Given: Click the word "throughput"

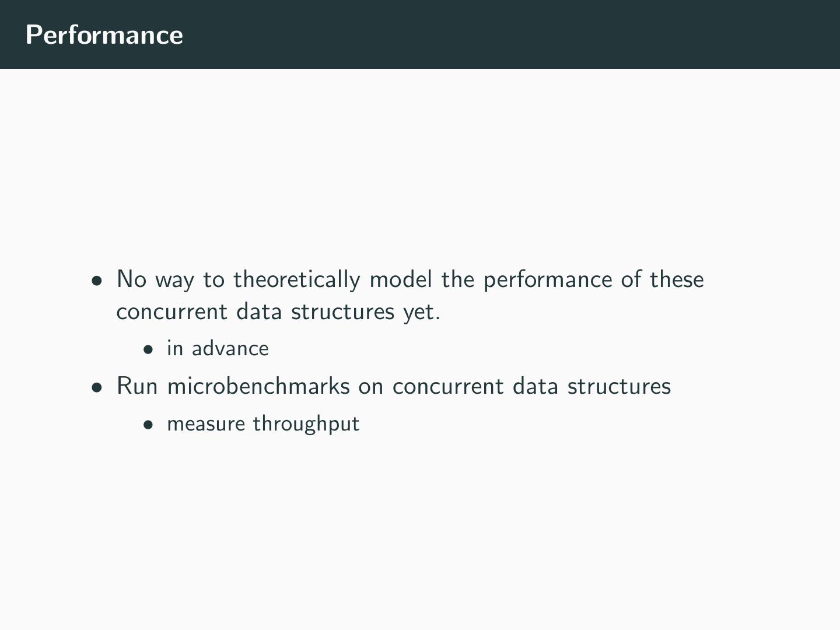Looking at the screenshot, I should [306, 424].
